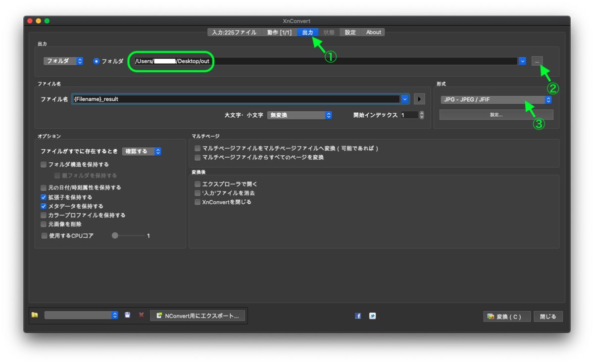Open the Facebook share icon
Image resolution: width=594 pixels, height=364 pixels.
[358, 316]
